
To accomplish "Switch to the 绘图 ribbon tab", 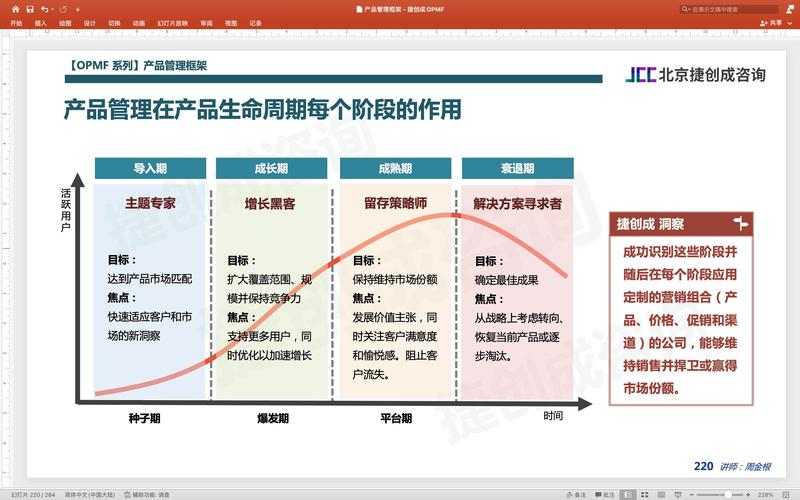I will (x=65, y=23).
